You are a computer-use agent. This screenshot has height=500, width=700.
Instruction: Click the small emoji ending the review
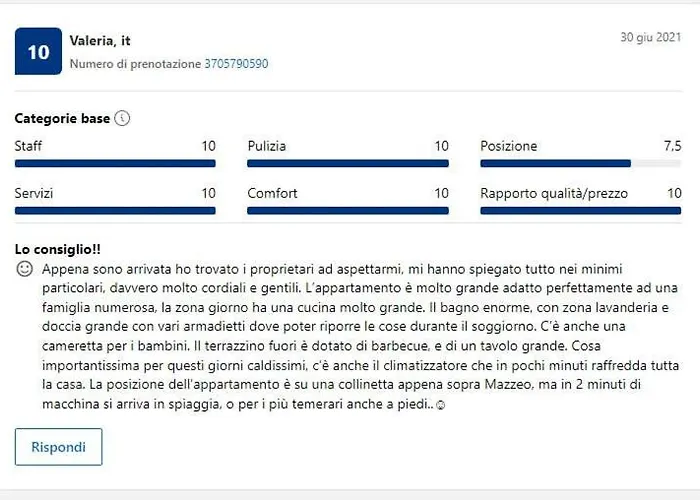point(441,405)
